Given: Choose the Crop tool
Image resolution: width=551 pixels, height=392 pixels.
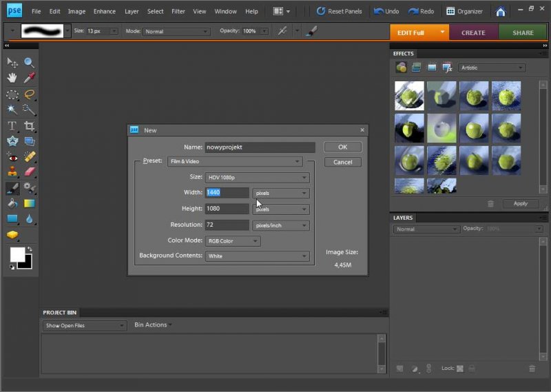Looking at the screenshot, I should click(29, 125).
